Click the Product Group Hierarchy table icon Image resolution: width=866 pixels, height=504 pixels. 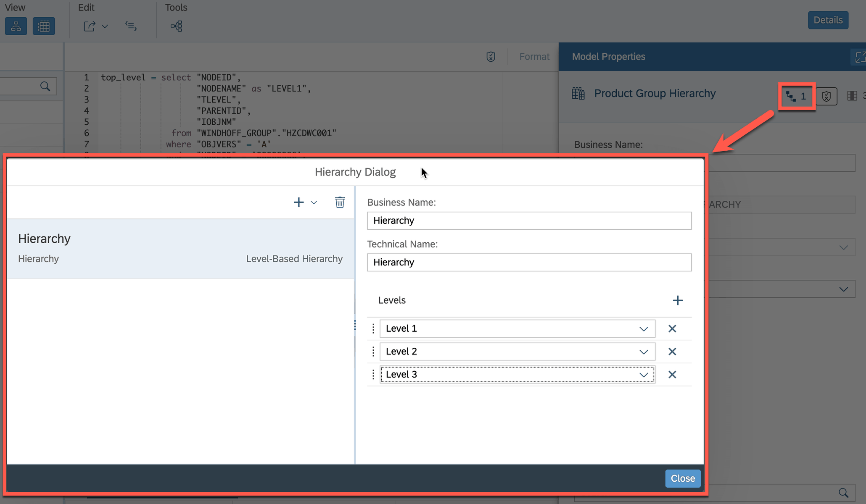tap(578, 94)
